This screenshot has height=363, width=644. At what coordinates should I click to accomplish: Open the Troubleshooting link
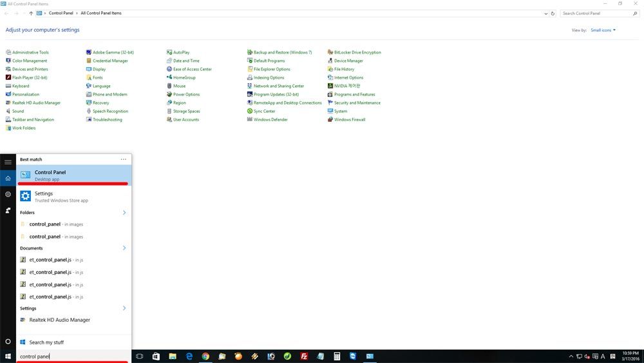click(107, 119)
